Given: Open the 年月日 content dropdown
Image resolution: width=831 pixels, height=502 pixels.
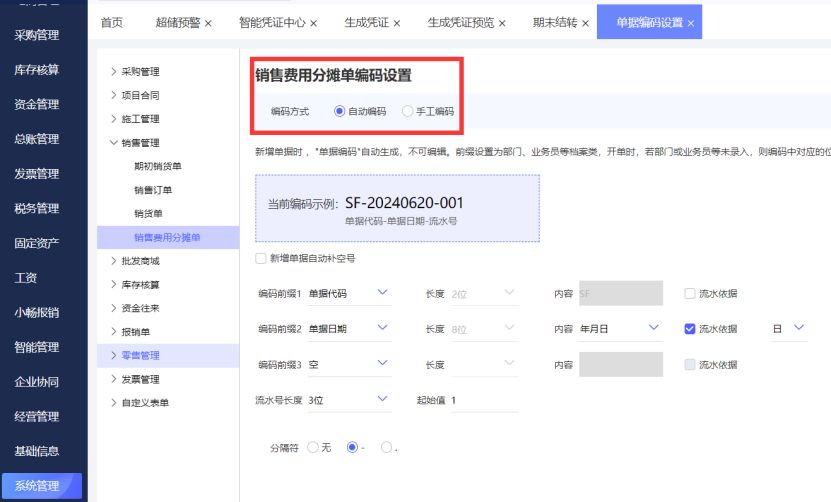Looking at the screenshot, I should click(x=654, y=328).
